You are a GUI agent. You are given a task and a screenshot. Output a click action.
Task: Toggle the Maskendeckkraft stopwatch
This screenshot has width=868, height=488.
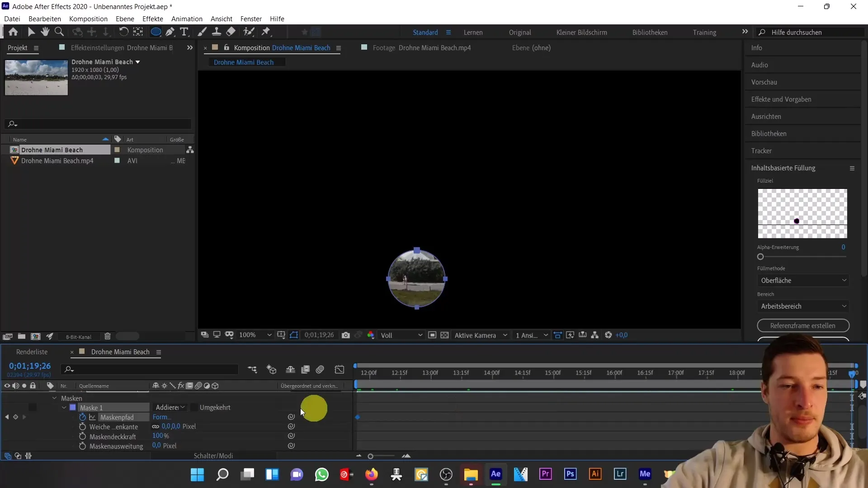[82, 436]
